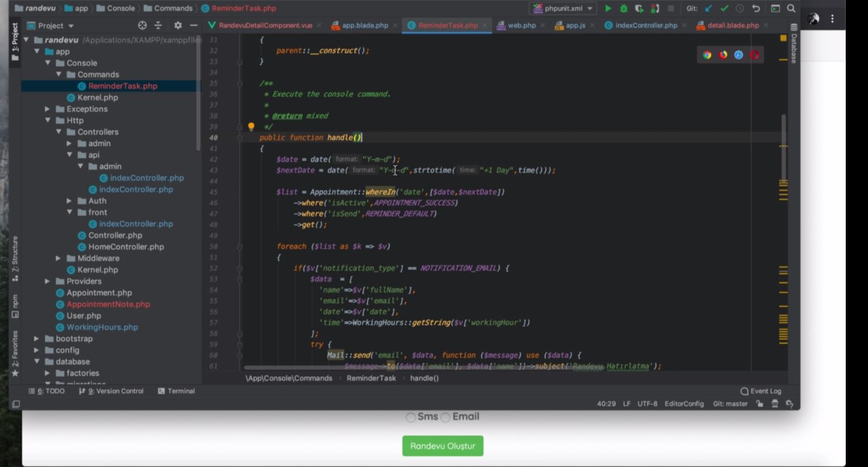Screen dimensions: 868x467
Task: Start debugging with the bug icon
Action: [623, 9]
